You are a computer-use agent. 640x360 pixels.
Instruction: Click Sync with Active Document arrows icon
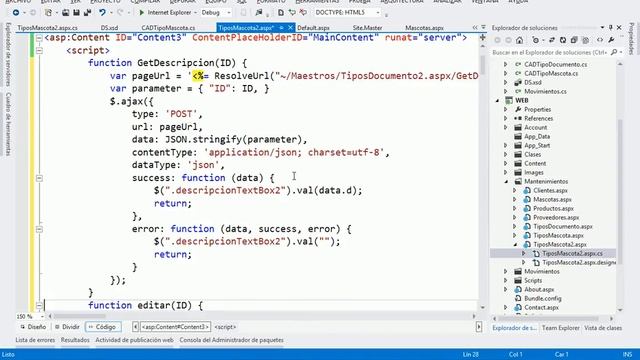[x=552, y=40]
